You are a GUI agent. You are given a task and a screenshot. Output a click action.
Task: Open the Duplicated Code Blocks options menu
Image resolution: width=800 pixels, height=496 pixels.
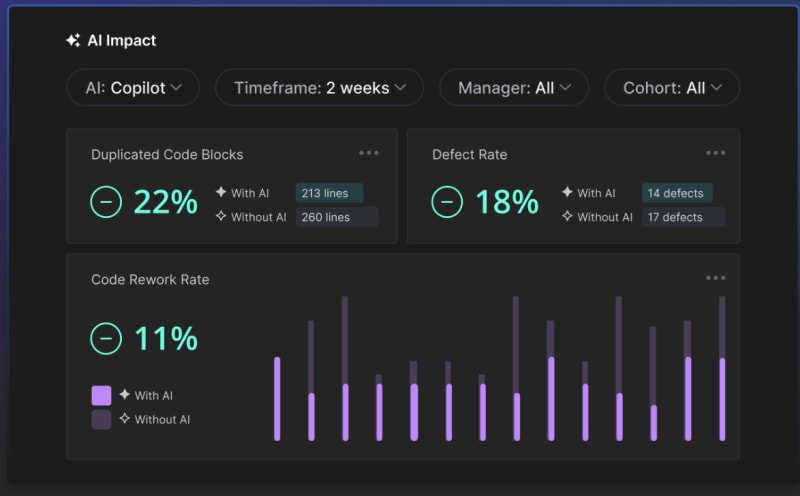pos(369,153)
